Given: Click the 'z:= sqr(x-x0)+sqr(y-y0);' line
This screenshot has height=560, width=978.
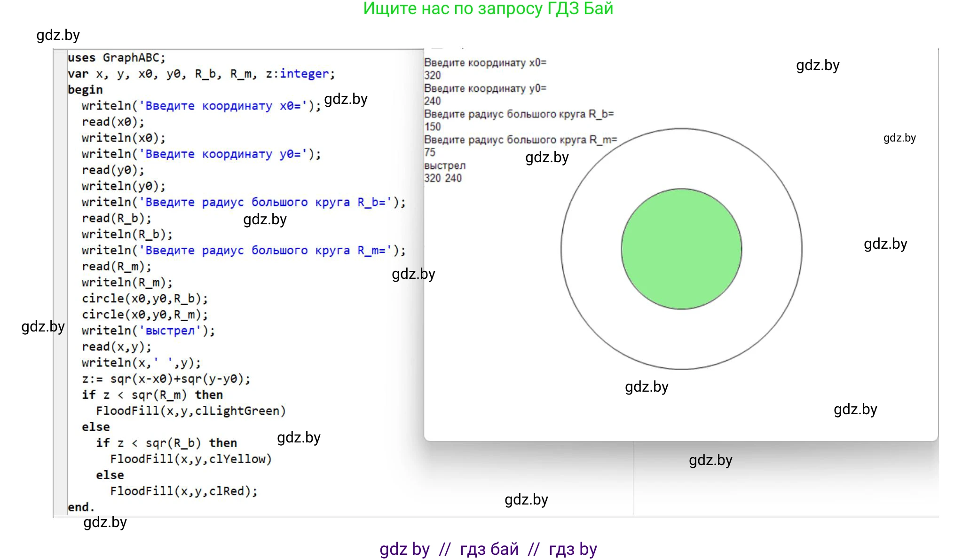Looking at the screenshot, I should (x=166, y=379).
